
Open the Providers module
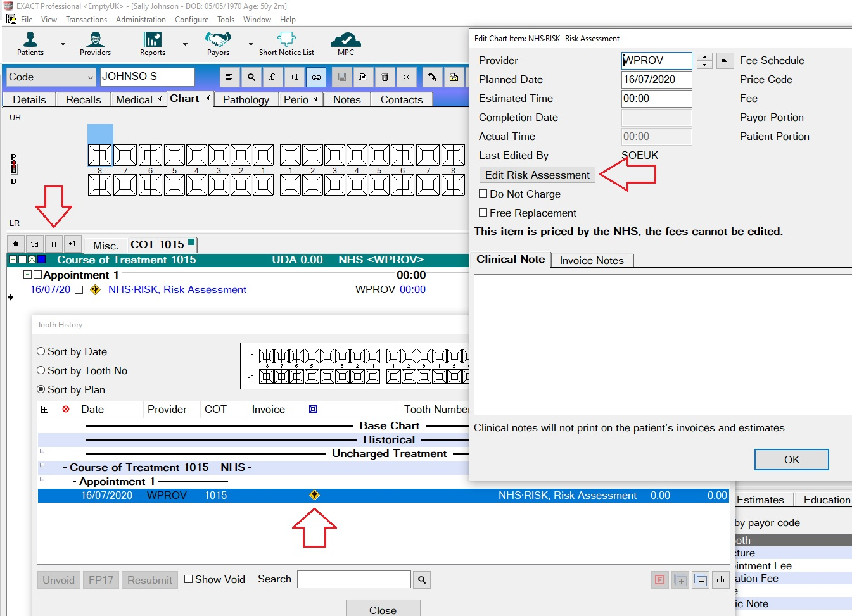click(95, 44)
